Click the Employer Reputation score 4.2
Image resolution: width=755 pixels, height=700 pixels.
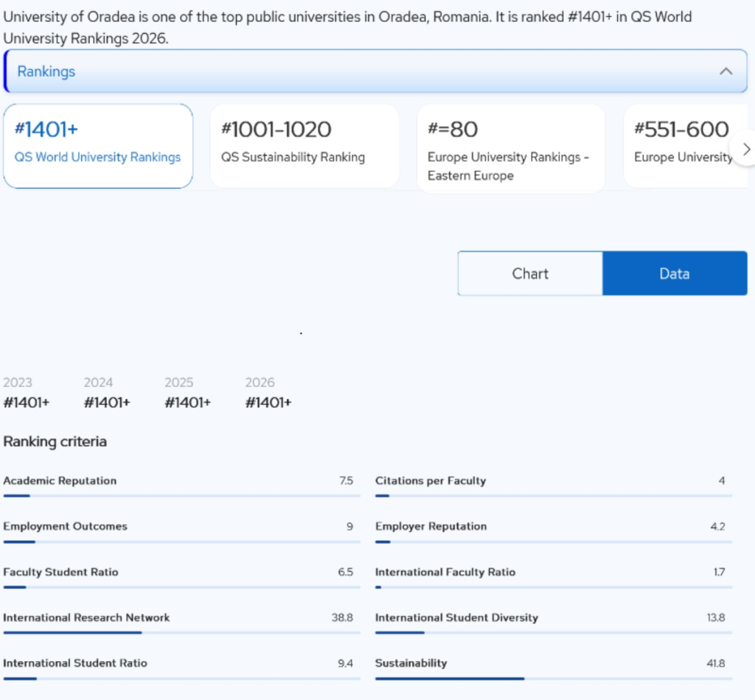718,527
